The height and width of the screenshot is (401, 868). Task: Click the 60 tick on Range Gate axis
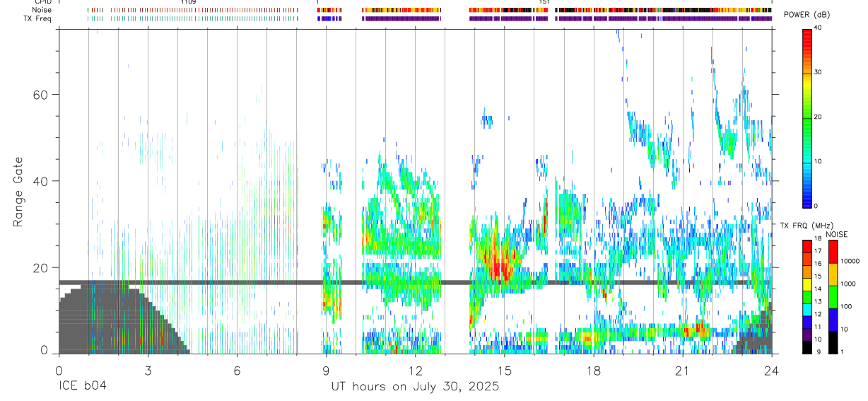coord(41,95)
